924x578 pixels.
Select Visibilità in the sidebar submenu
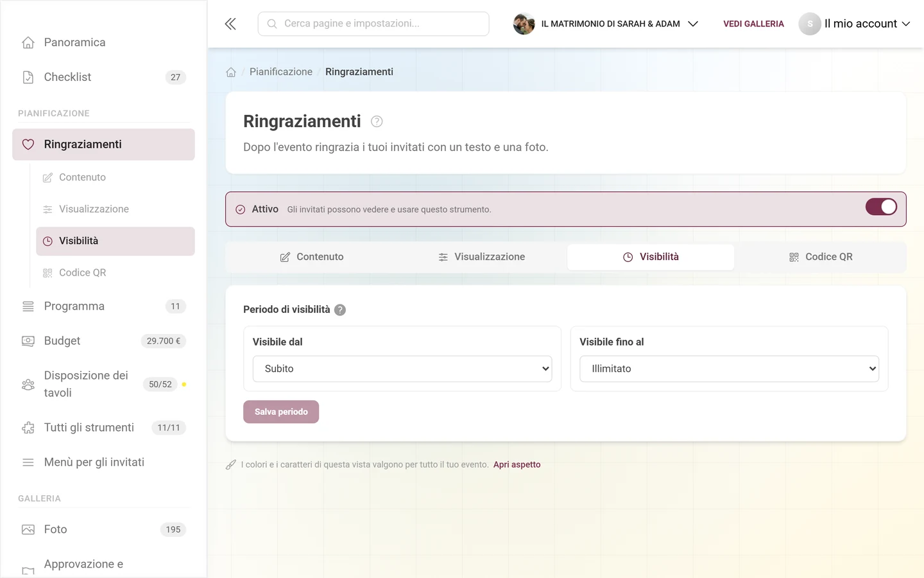pos(116,241)
